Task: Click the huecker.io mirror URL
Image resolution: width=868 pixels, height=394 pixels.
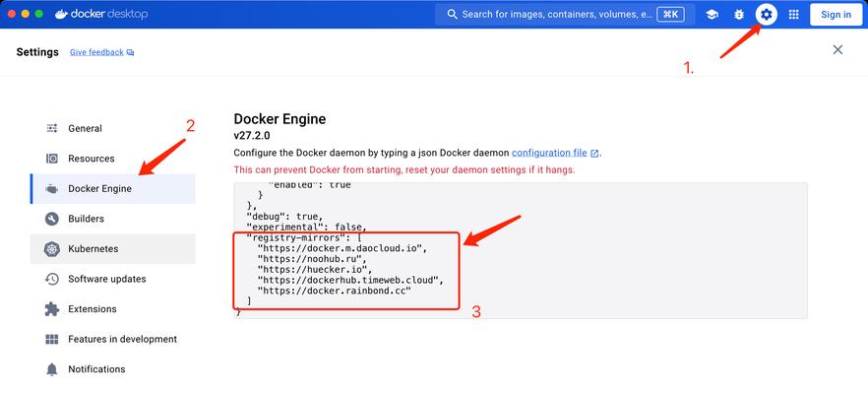Action: coord(316,269)
